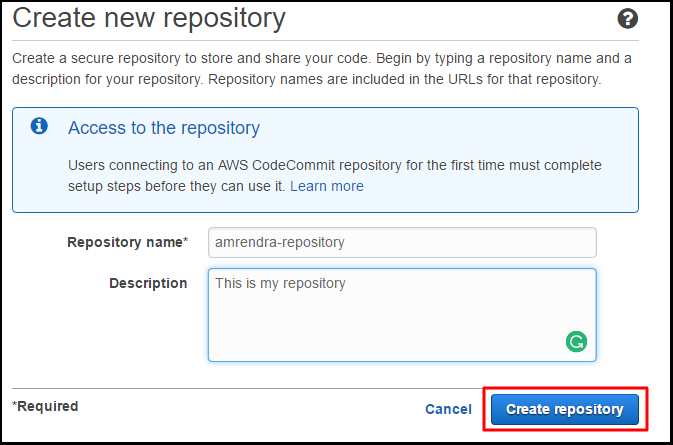
Task: Cancel the repository creation
Action: 448,409
